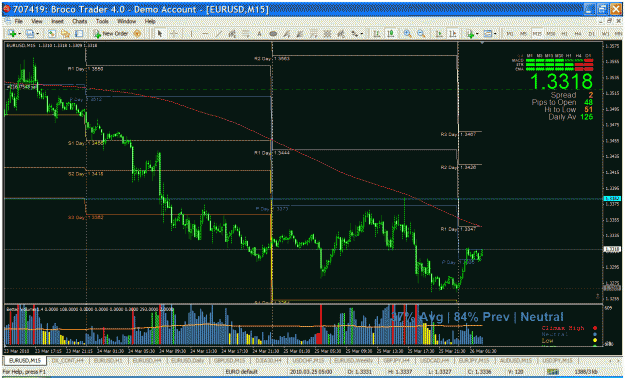Image resolution: width=625 pixels, height=378 pixels.
Task: Click the connection status bars icon
Action: (x=552, y=372)
